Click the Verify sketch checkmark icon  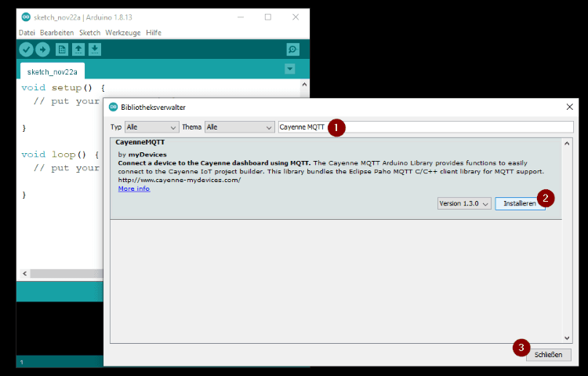tap(26, 49)
